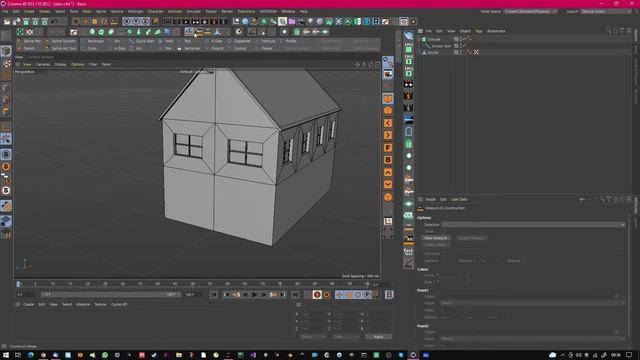Open the viewport Cameras menu
Screen dimensions: 640x360
[42, 64]
